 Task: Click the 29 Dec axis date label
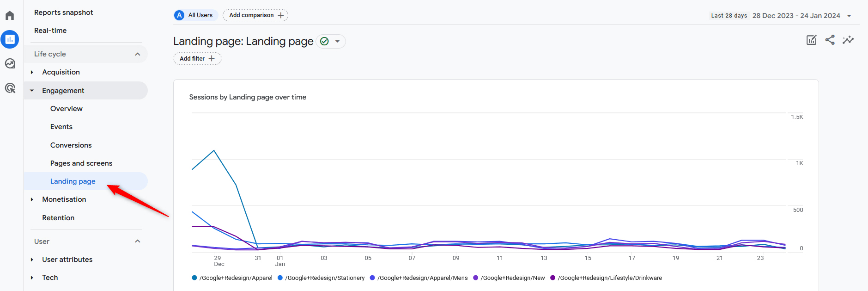[x=218, y=261]
